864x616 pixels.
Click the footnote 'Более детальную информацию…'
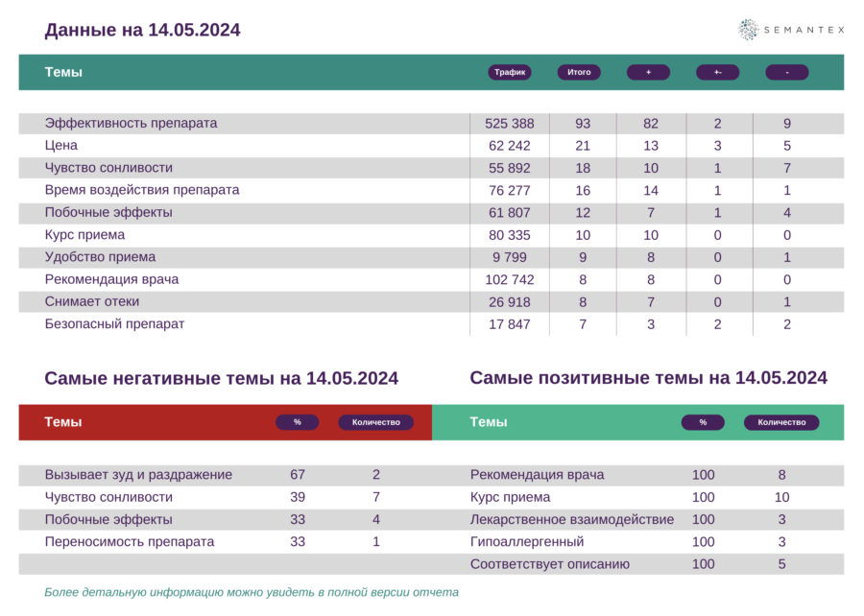tap(252, 592)
